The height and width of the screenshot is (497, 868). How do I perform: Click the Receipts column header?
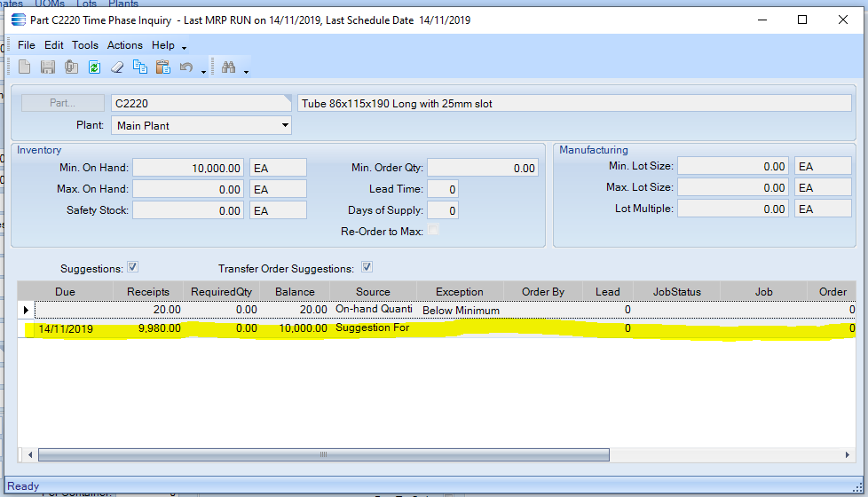pos(148,292)
